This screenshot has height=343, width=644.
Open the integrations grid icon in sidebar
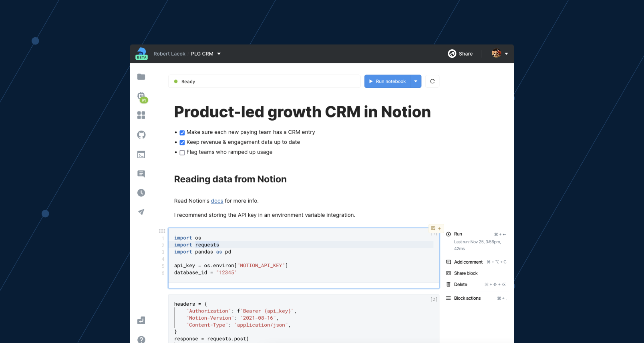(141, 115)
